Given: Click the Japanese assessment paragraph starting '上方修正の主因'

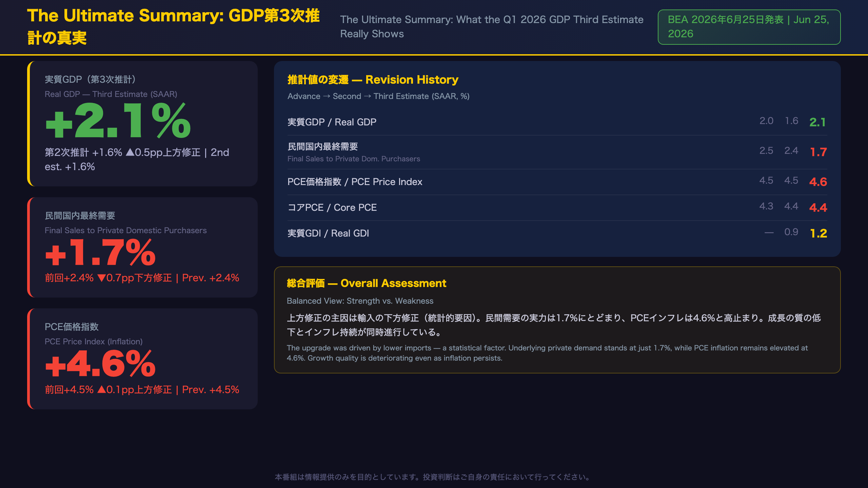Looking at the screenshot, I should pyautogui.click(x=554, y=325).
